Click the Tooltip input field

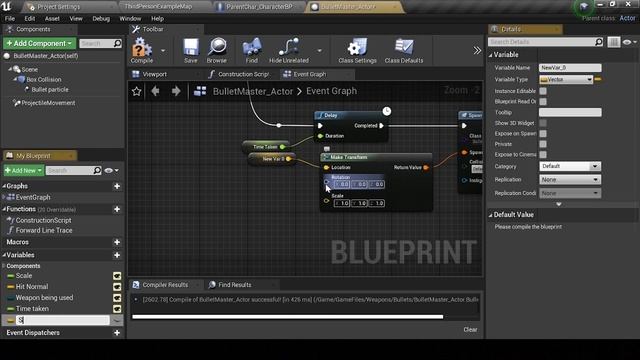pos(570,112)
